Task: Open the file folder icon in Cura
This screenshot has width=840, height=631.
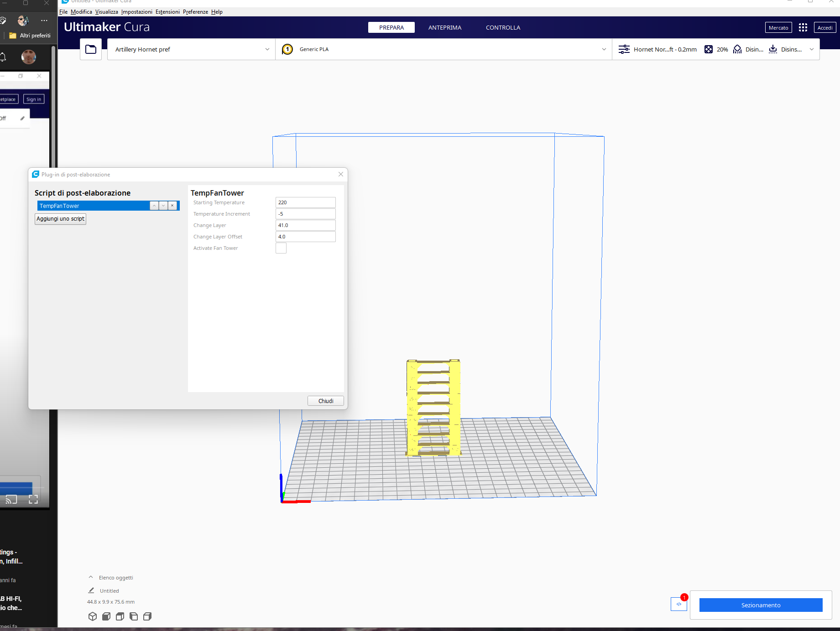Action: click(x=91, y=49)
